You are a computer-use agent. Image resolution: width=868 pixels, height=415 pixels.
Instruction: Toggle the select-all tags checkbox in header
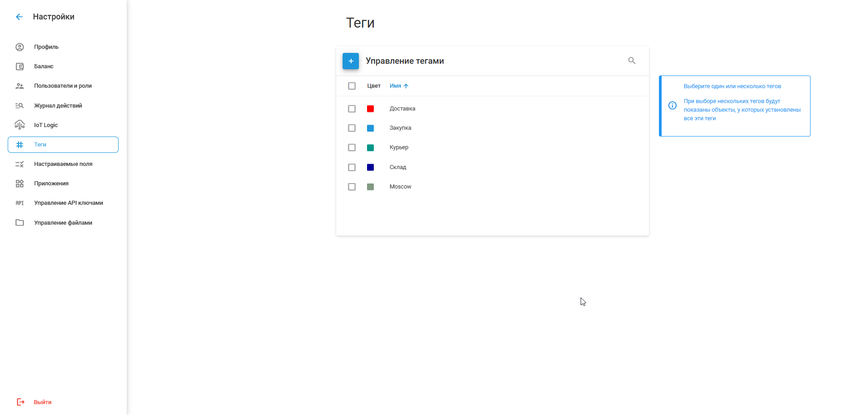[352, 86]
